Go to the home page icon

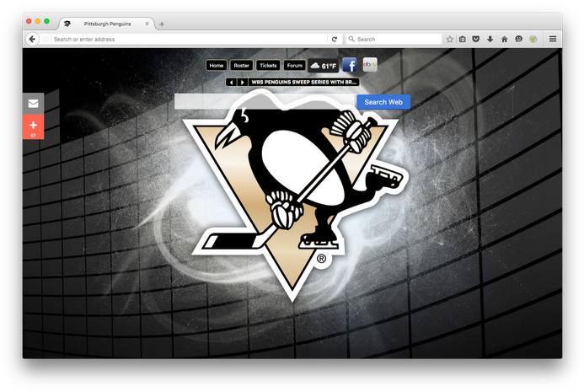click(504, 39)
